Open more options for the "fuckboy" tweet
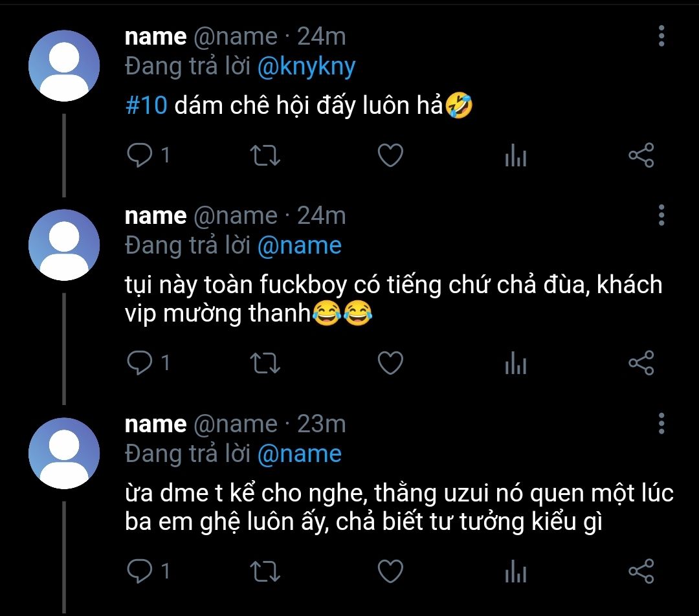Screen dimensions: 699x616 (x=661, y=215)
